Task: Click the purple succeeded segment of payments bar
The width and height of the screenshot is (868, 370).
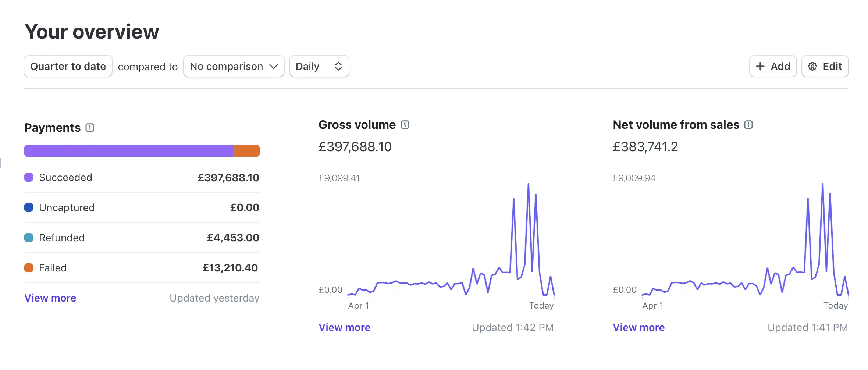Action: (129, 151)
